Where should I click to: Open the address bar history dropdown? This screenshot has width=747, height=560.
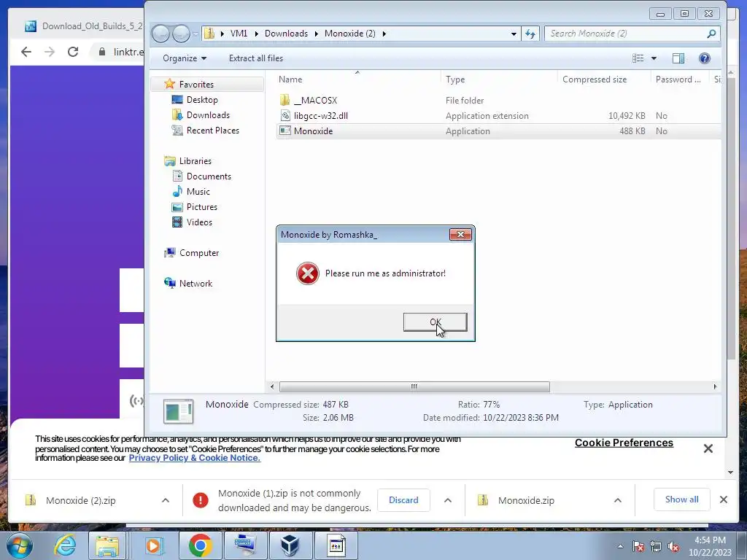514,34
